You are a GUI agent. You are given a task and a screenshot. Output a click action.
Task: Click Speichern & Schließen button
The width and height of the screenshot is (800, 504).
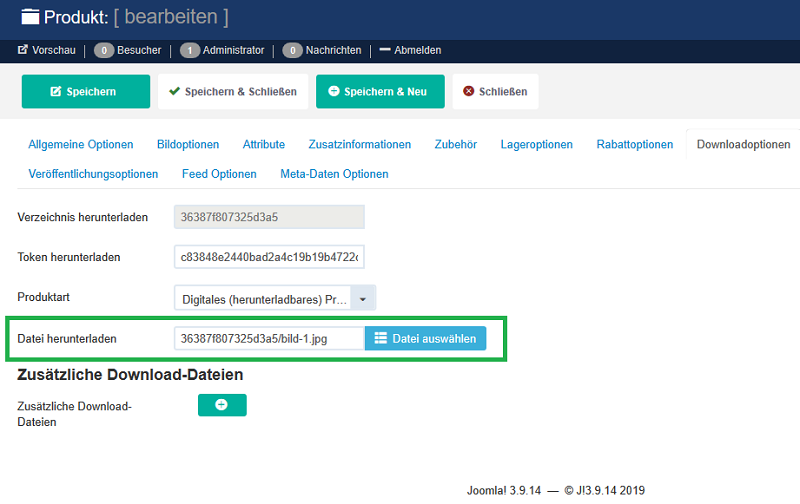233,91
